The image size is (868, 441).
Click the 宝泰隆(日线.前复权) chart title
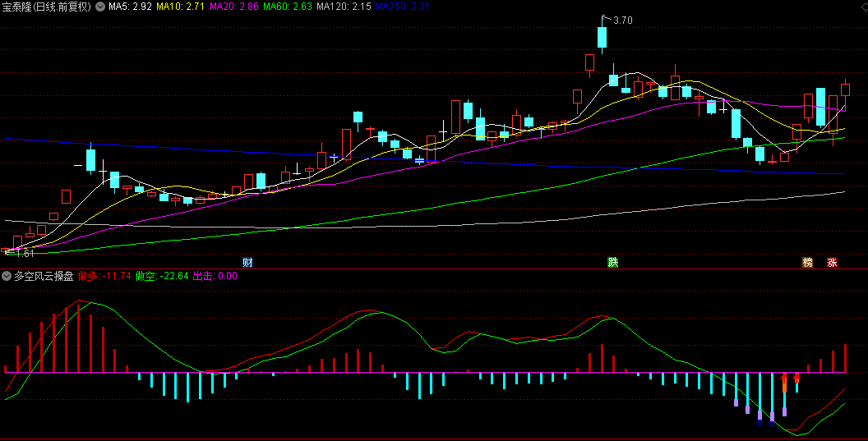[47, 7]
